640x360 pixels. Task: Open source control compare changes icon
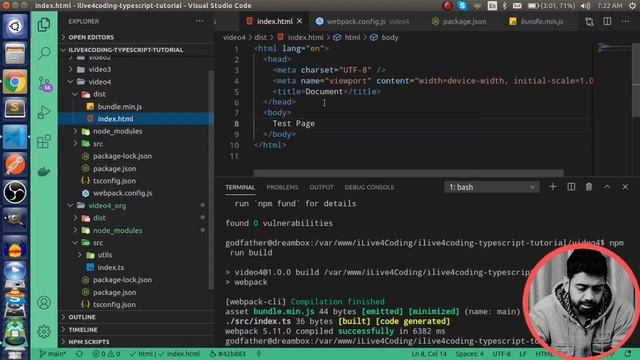589,21
